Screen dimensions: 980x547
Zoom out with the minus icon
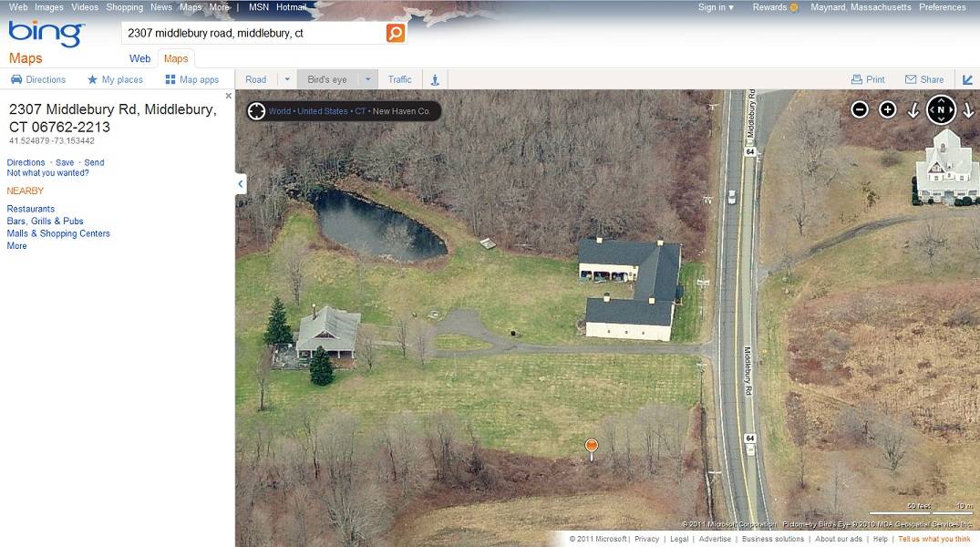(x=860, y=109)
